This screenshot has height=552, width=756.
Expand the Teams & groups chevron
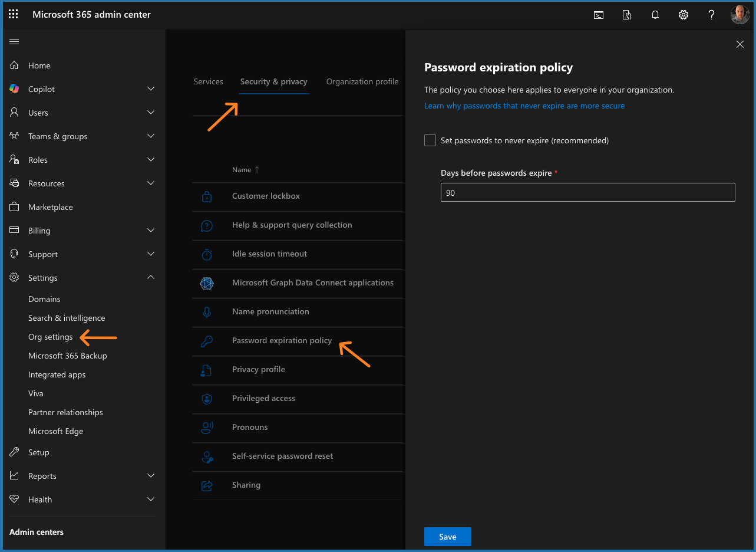pyautogui.click(x=151, y=136)
